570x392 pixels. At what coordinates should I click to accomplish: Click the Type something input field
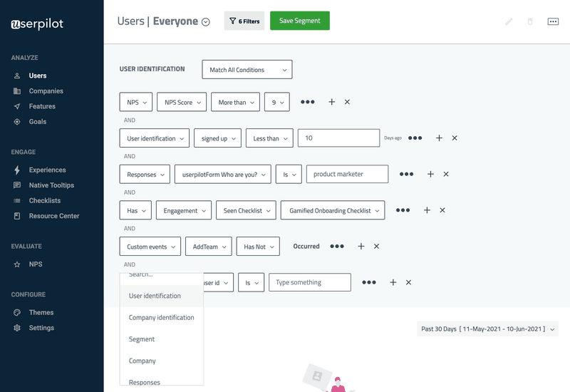click(310, 282)
